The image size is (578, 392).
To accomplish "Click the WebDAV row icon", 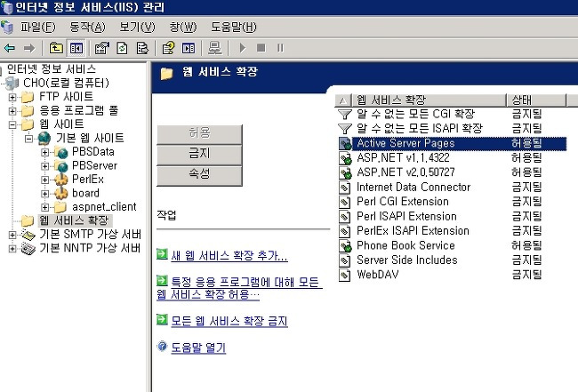I will tap(344, 275).
